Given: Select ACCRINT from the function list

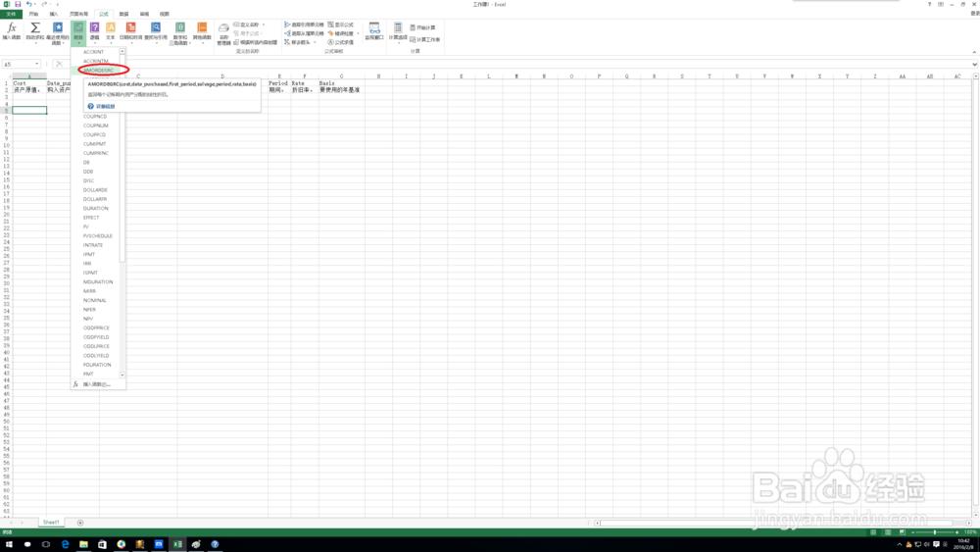Looking at the screenshot, I should [95, 52].
